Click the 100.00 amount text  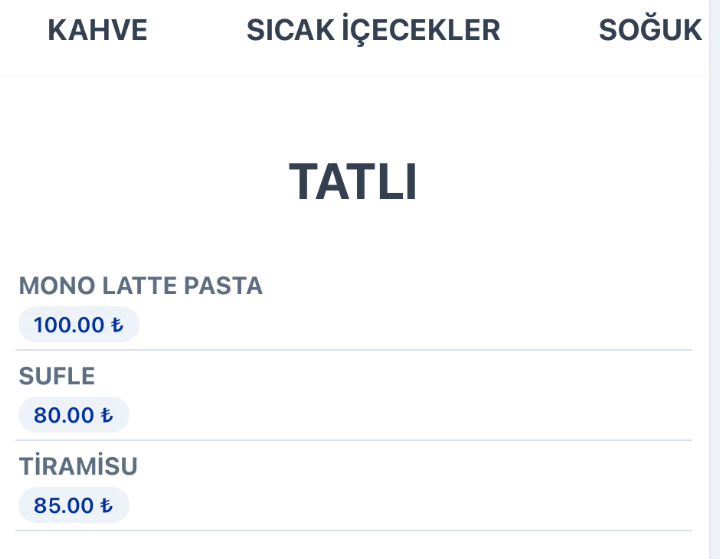click(69, 325)
